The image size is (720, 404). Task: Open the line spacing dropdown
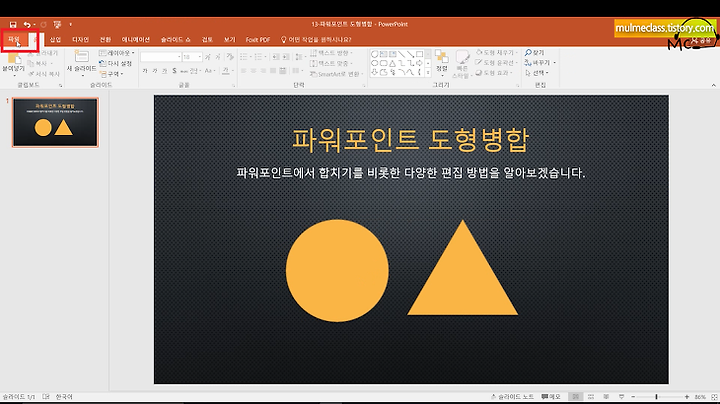(300, 56)
